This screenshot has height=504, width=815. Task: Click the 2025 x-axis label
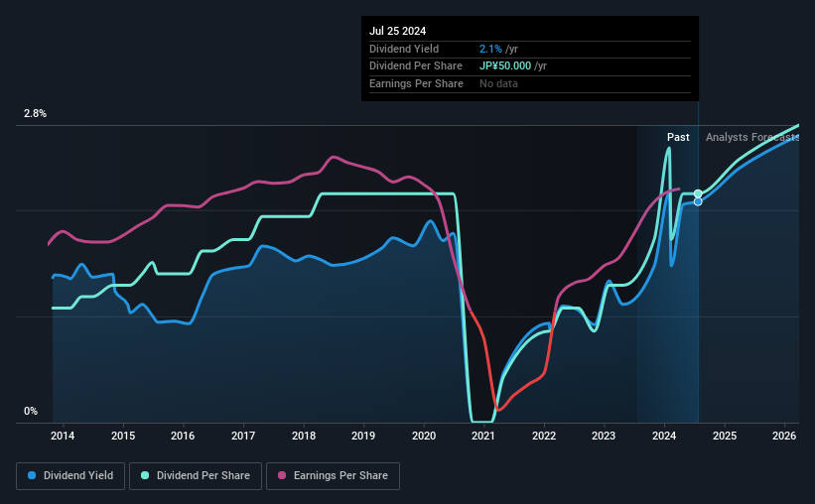coord(725,436)
